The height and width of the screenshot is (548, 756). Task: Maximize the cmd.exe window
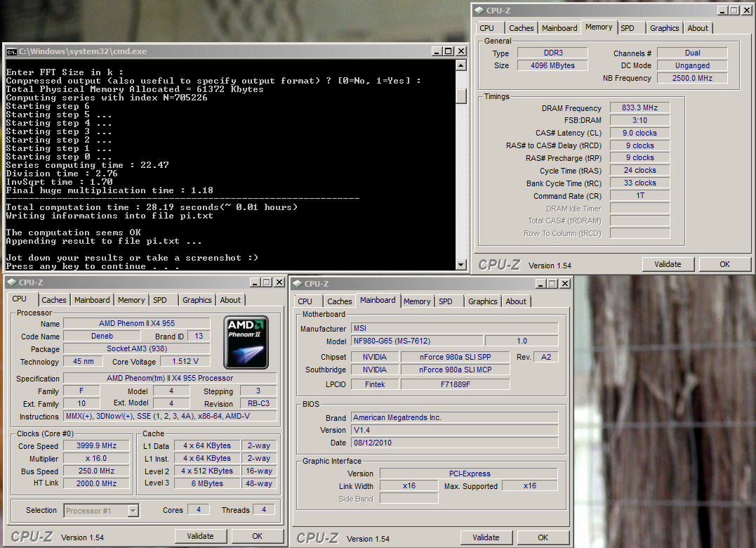point(449,51)
